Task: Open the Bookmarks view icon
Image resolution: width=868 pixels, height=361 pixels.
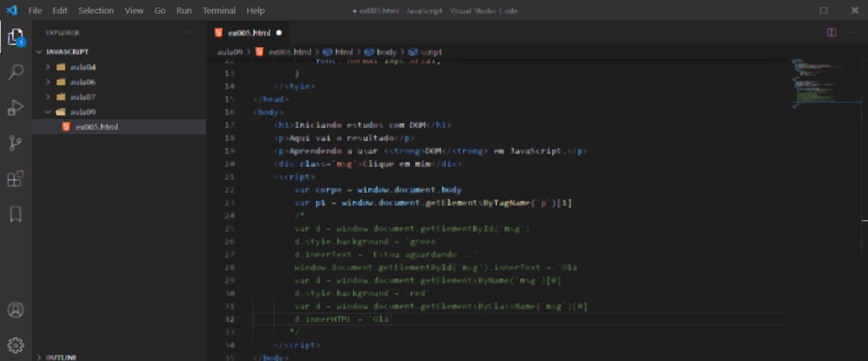Action: point(16,215)
